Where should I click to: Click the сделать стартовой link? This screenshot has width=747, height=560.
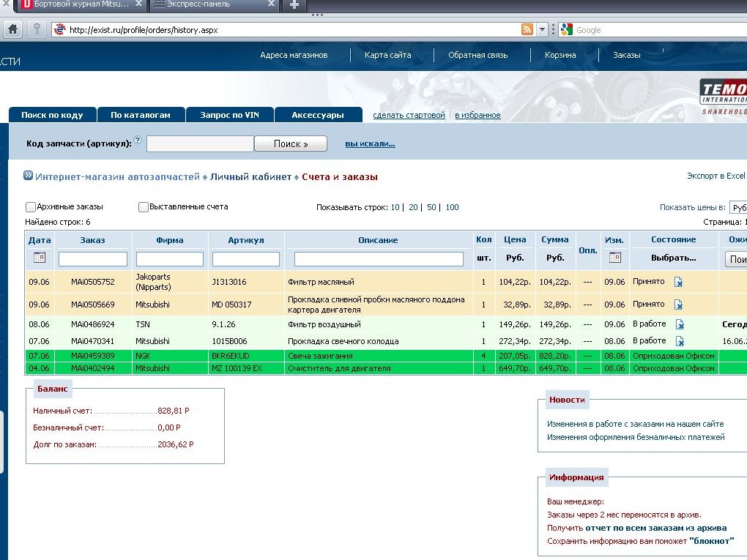coord(409,115)
